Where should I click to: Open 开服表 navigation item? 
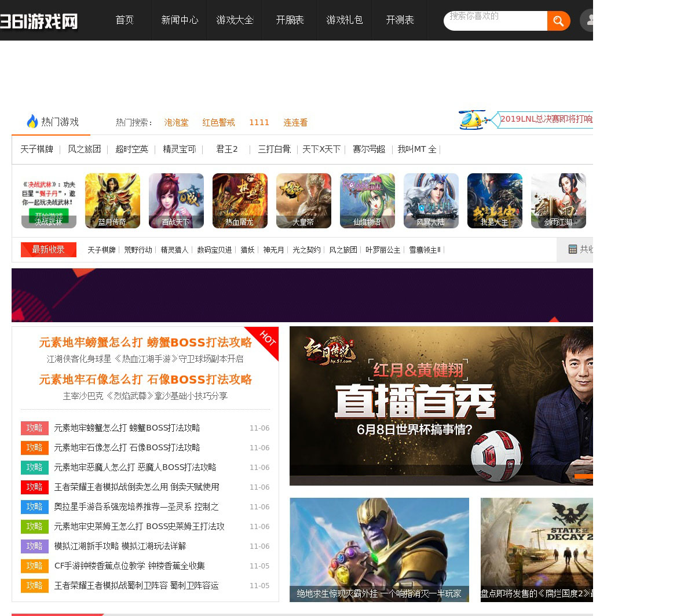click(290, 20)
